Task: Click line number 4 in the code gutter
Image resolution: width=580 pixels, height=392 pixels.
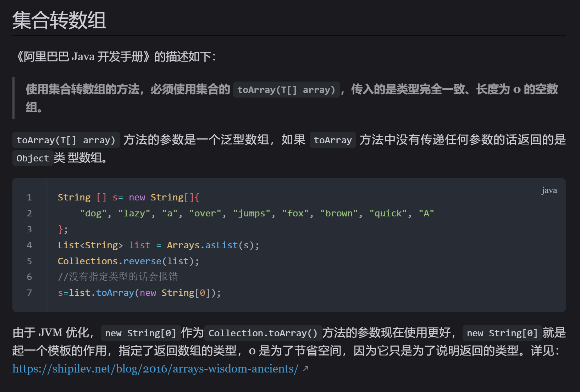Action: pos(29,245)
